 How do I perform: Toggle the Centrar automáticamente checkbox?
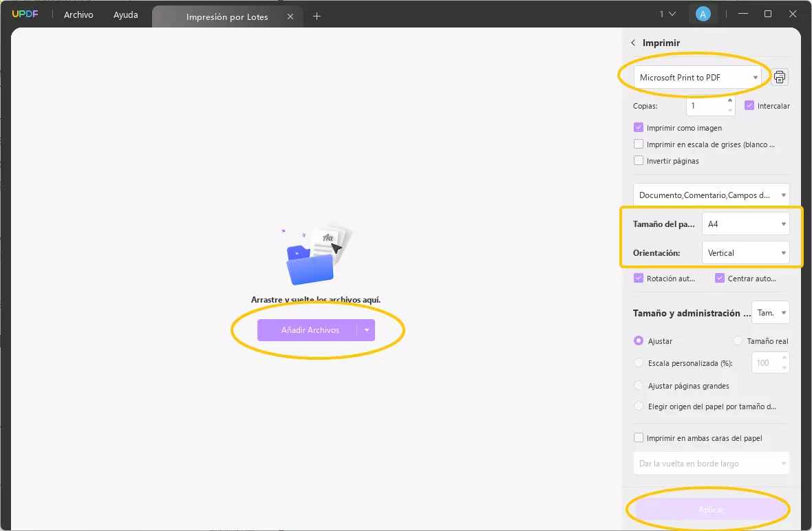720,278
